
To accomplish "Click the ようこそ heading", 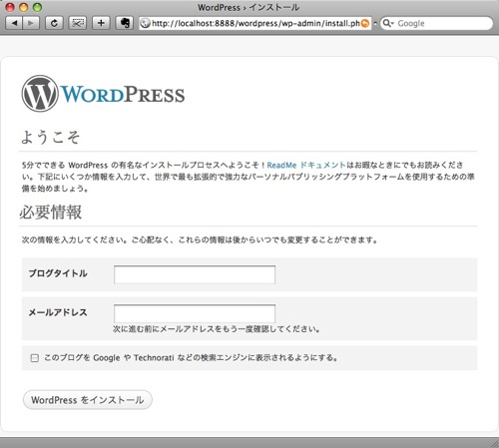I will click(50, 137).
